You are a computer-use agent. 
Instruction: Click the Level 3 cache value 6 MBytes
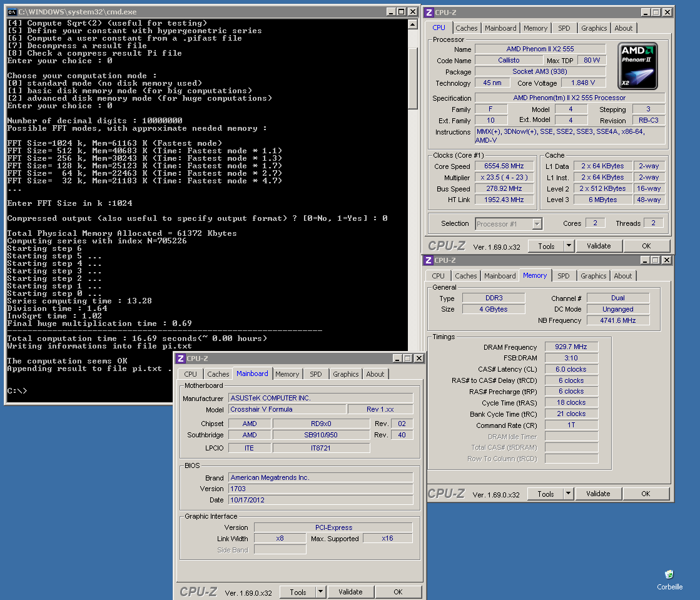pyautogui.click(x=602, y=200)
